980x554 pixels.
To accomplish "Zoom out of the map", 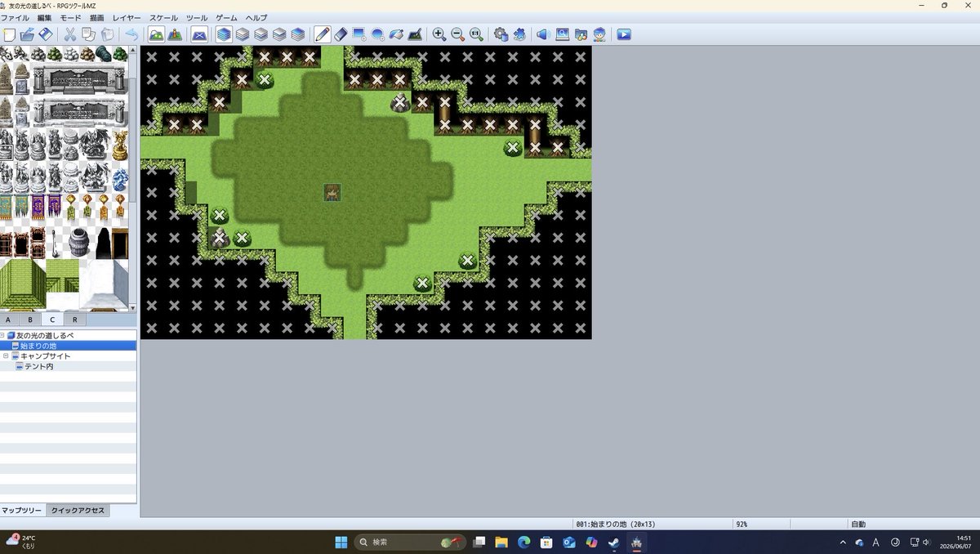I will (458, 34).
